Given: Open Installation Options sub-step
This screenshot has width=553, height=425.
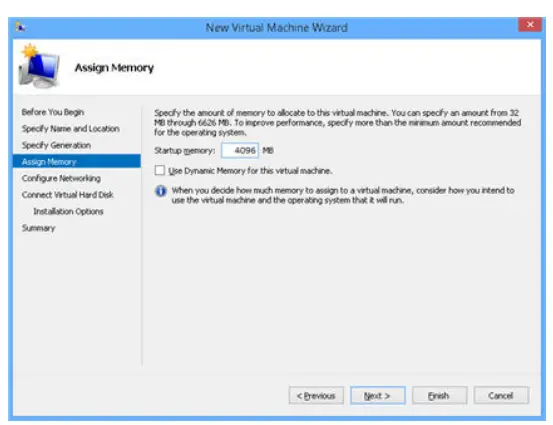Looking at the screenshot, I should click(x=68, y=211).
